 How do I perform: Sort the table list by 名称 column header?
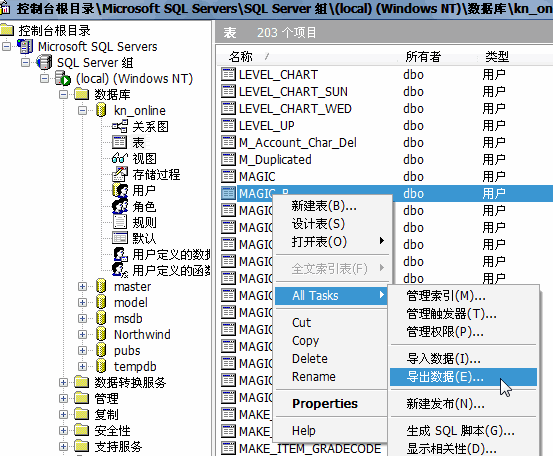[241, 56]
